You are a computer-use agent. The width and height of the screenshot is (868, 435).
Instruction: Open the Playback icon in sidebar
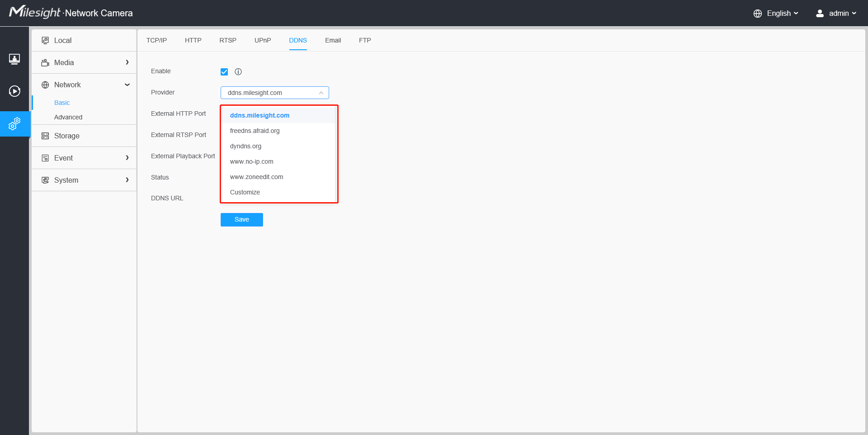coord(14,91)
